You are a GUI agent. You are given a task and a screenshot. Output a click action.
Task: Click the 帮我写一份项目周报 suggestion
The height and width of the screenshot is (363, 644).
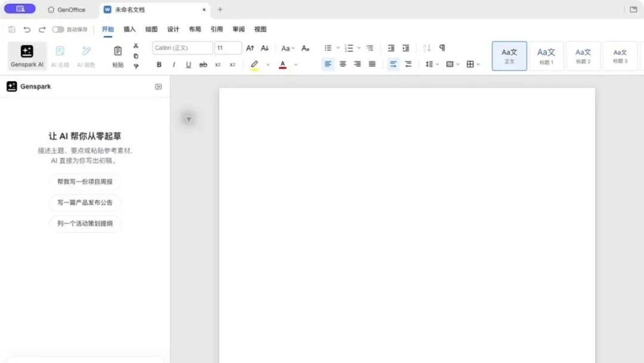click(85, 181)
